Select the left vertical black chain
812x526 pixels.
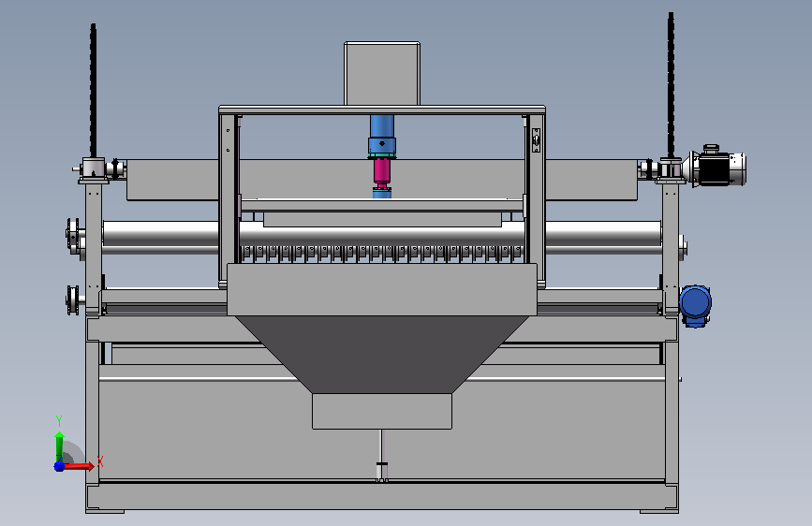pos(94,91)
